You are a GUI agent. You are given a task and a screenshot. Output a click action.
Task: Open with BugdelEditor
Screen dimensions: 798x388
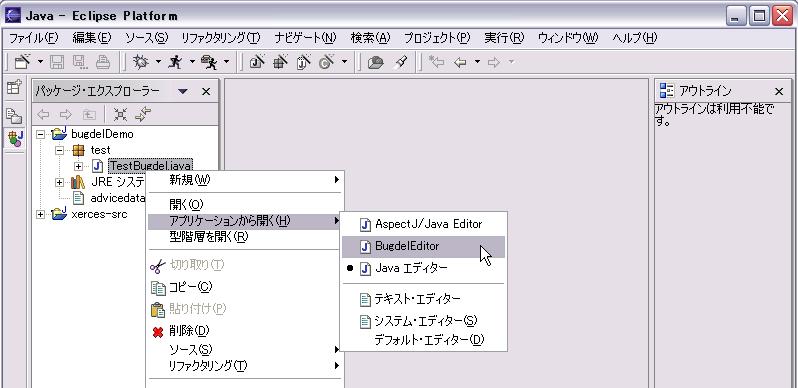point(423,246)
